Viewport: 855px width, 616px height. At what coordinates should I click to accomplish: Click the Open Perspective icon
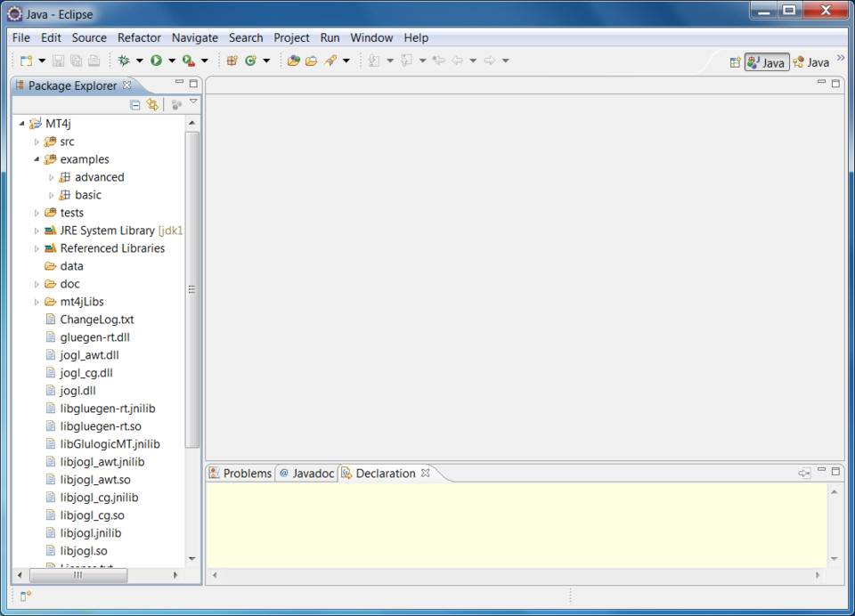click(x=735, y=62)
